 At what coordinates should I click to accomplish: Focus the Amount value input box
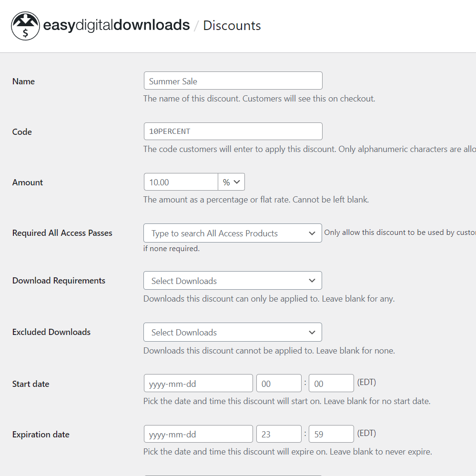(x=181, y=182)
